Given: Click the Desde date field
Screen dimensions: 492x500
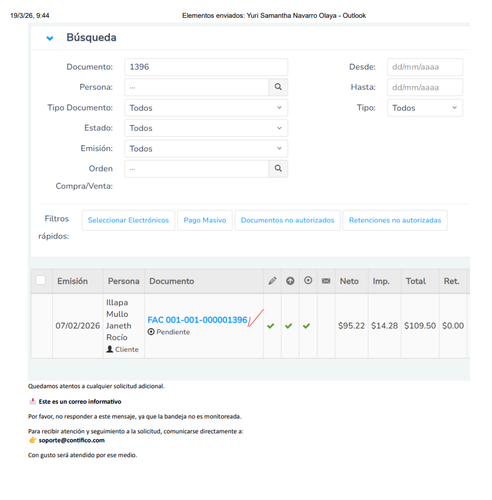Looking at the screenshot, I should (425, 67).
